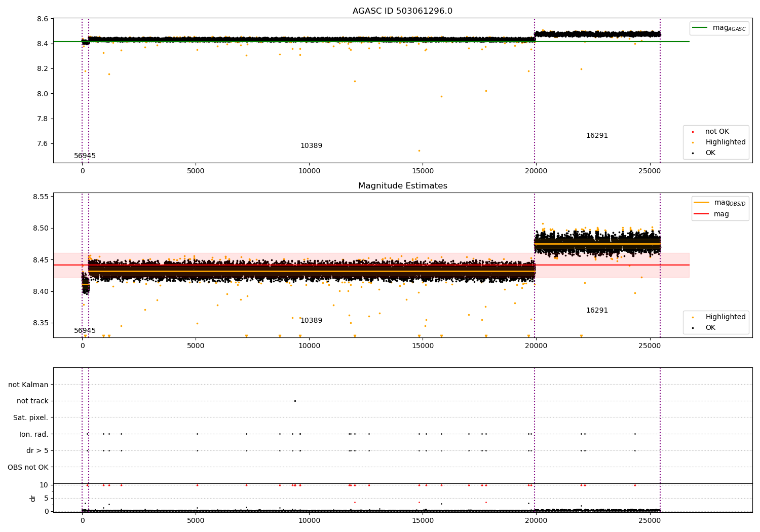The height and width of the screenshot is (532, 760).
Task: Click x-axis tick 25000 under the dr plot
Action: 650,520
